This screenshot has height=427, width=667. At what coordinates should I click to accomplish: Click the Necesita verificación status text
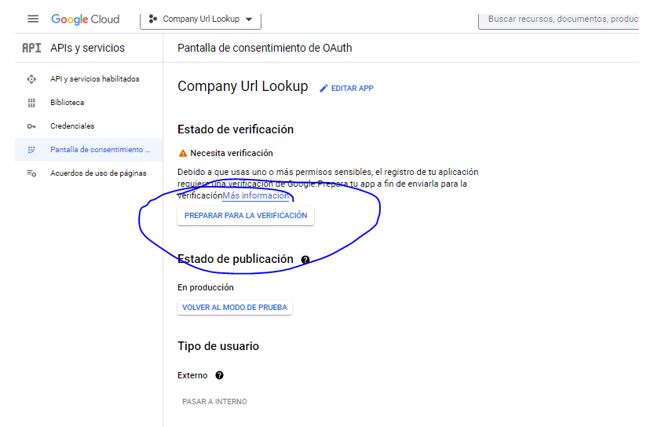point(231,153)
